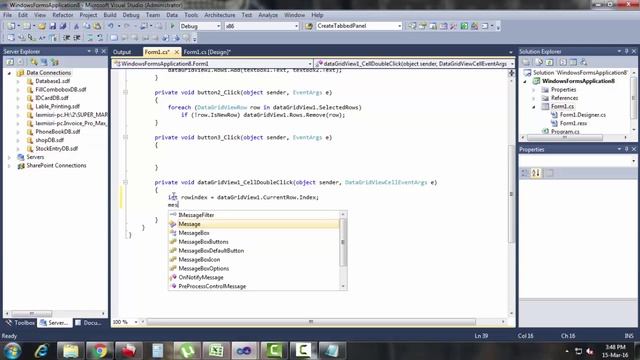Viewport: 640px width, 360px height.
Task: Click the Cut scissors icon
Action: (76, 26)
